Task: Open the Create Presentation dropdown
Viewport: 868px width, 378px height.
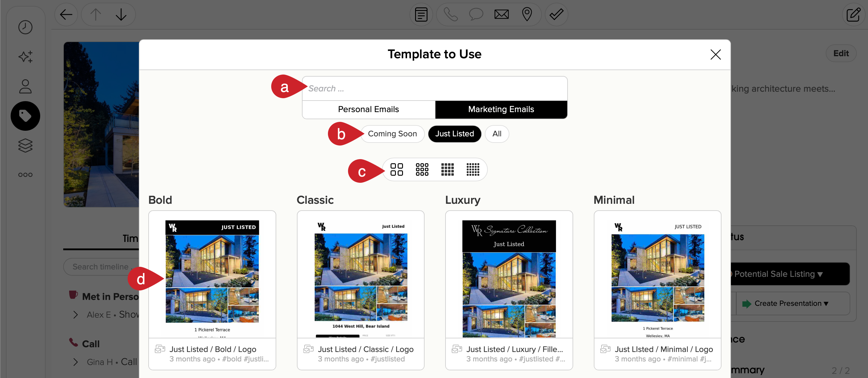Action: 793,303
